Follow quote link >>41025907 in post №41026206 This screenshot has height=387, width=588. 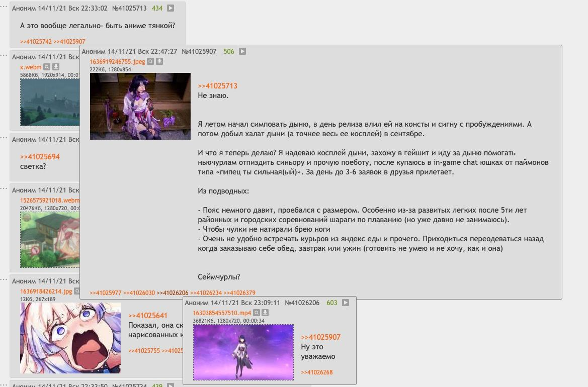coord(321,337)
